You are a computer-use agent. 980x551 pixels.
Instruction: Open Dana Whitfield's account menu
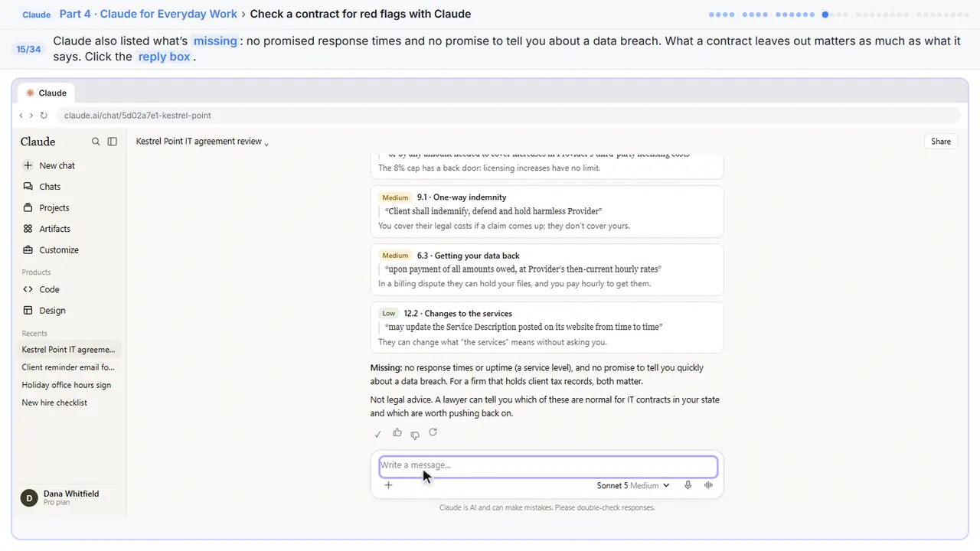(70, 497)
